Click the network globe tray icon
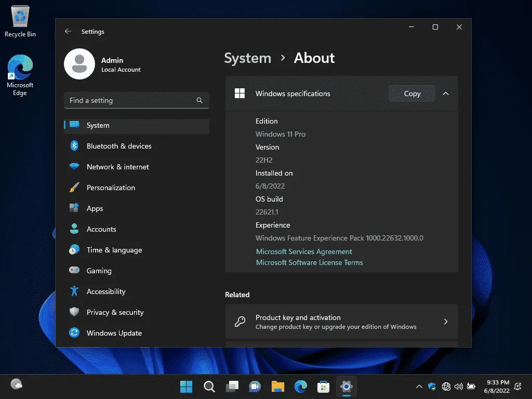The height and width of the screenshot is (399, 532). [x=446, y=387]
